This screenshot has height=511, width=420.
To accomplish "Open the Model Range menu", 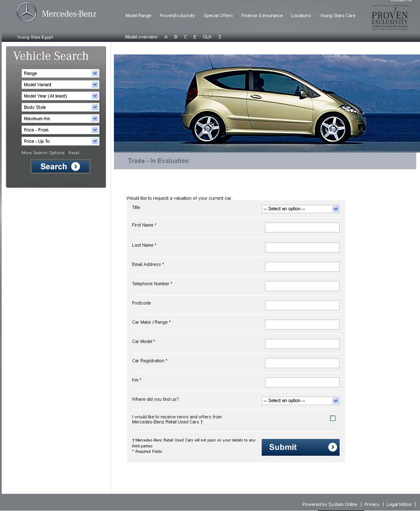I will pyautogui.click(x=138, y=16).
